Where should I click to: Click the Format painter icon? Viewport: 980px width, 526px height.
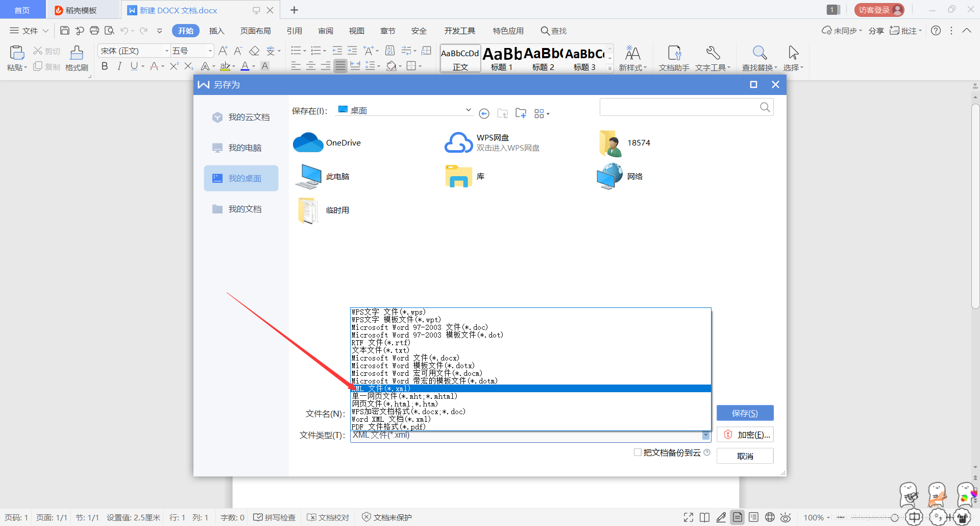77,52
